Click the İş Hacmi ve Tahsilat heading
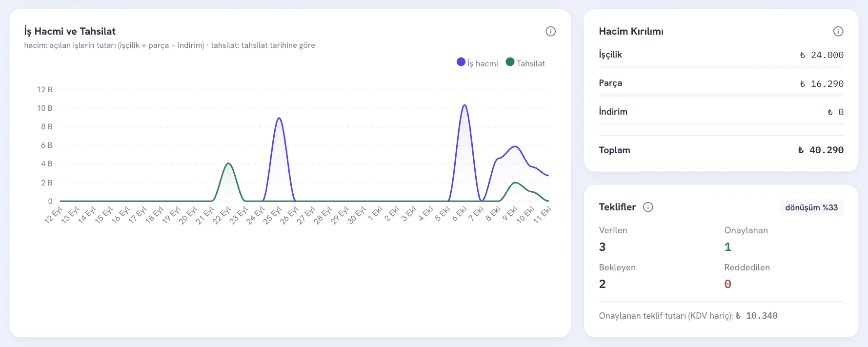 pyautogui.click(x=70, y=31)
